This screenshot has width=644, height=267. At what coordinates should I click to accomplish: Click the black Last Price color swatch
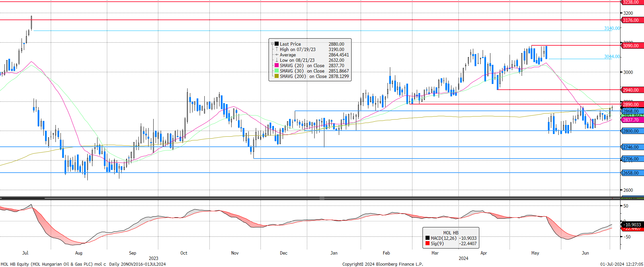point(277,44)
